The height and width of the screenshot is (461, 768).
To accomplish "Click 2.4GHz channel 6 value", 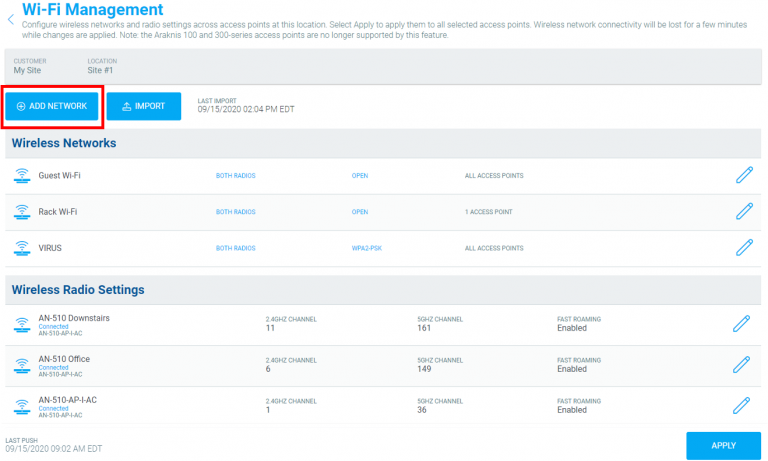I will coord(268,369).
